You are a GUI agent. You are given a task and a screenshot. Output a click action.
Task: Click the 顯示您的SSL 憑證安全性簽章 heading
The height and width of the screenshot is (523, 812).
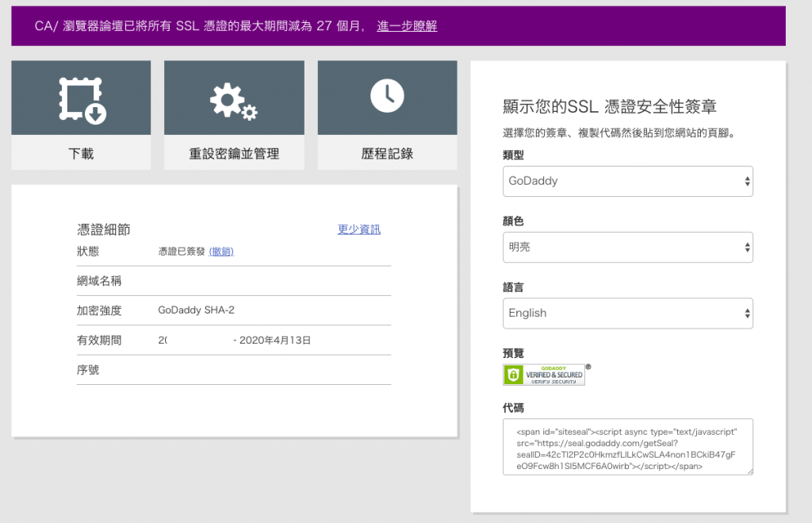point(610,106)
